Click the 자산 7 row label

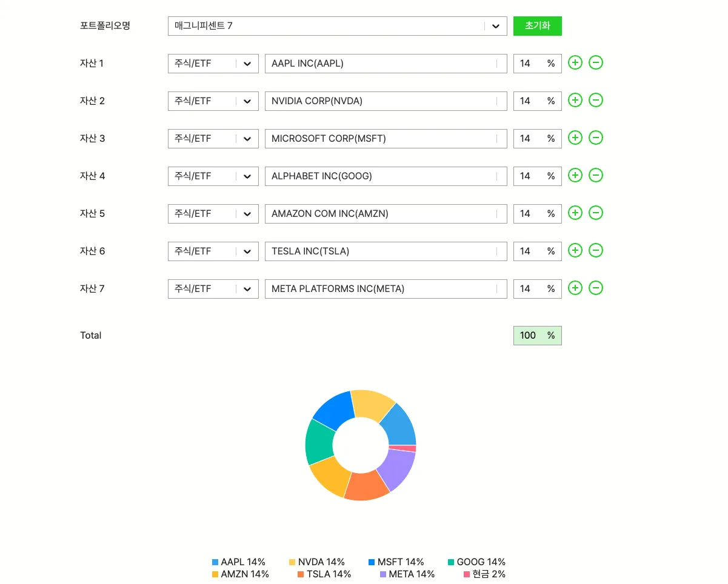92,288
